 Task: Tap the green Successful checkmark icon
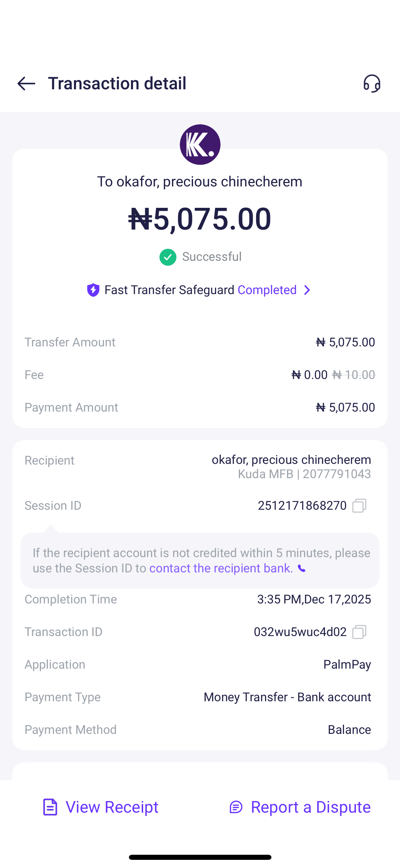click(x=168, y=257)
